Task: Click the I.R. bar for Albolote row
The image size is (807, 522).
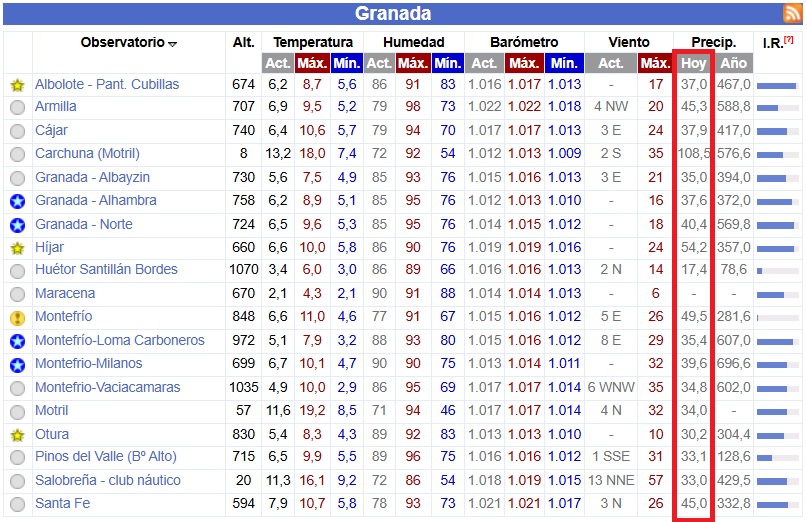Action: (777, 85)
